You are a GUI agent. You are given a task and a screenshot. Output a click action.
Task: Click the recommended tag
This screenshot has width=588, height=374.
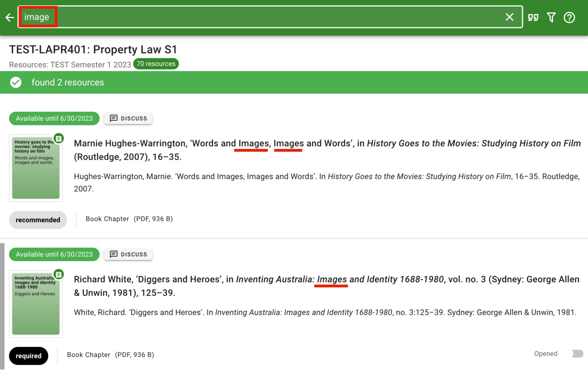click(x=38, y=220)
